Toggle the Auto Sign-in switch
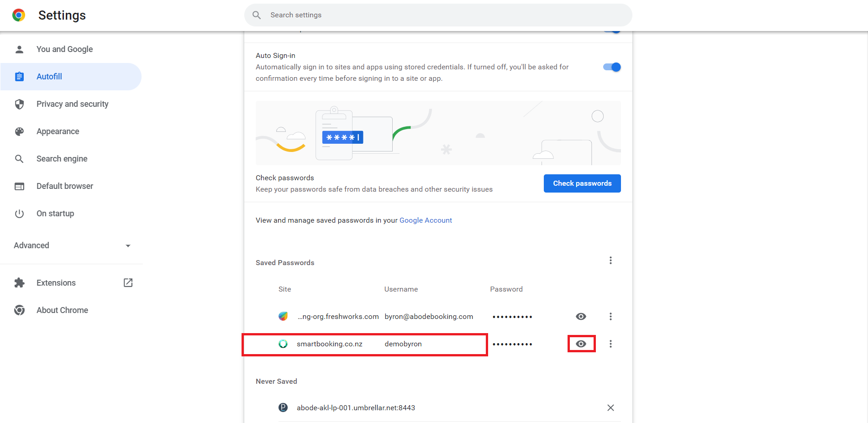This screenshot has width=868, height=423. 612,67
